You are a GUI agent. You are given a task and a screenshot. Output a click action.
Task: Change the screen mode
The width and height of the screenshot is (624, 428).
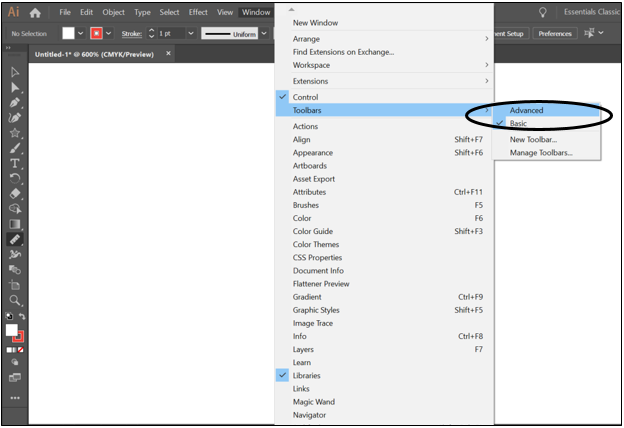coord(15,377)
